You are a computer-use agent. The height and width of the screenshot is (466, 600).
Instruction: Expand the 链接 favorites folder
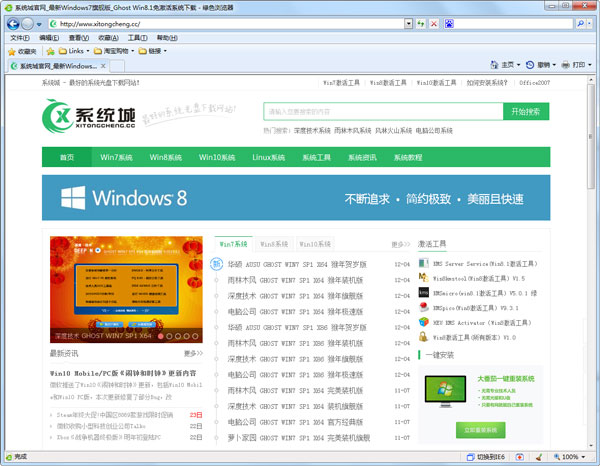pyautogui.click(x=153, y=51)
